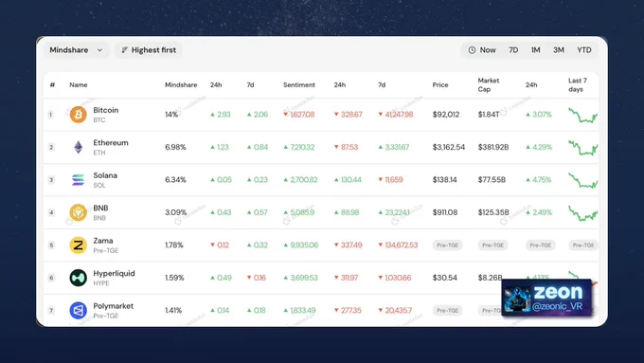Click the Price column header
This screenshot has height=363, width=644.
440,85
